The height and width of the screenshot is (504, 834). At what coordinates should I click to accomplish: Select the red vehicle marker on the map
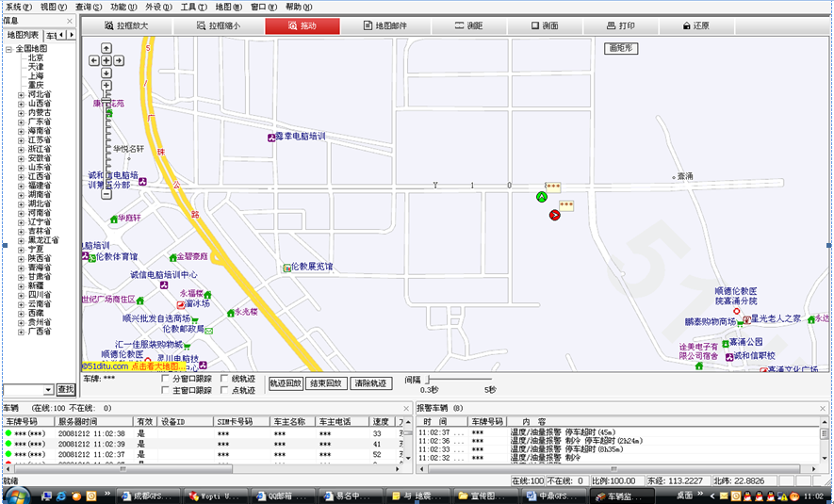tap(554, 215)
